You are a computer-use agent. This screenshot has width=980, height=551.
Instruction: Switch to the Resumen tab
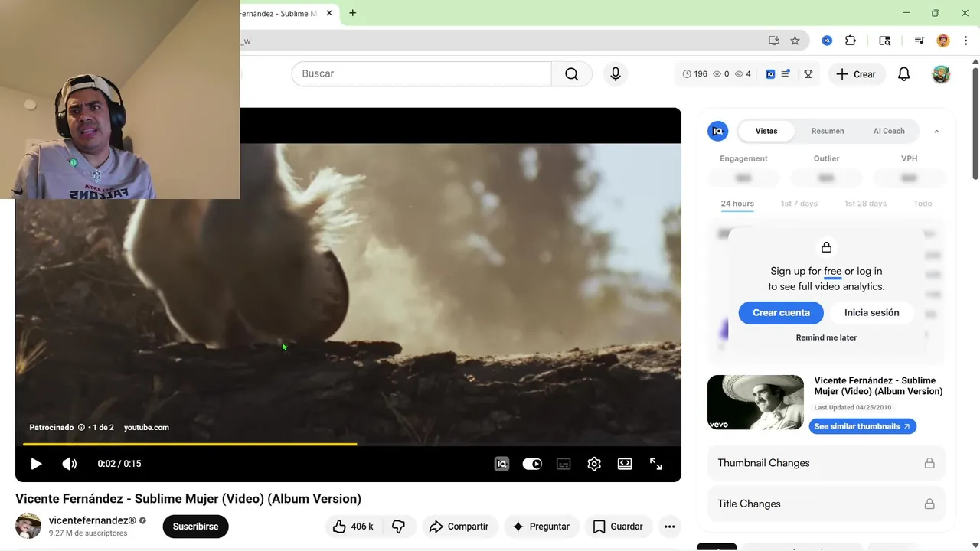pos(828,131)
